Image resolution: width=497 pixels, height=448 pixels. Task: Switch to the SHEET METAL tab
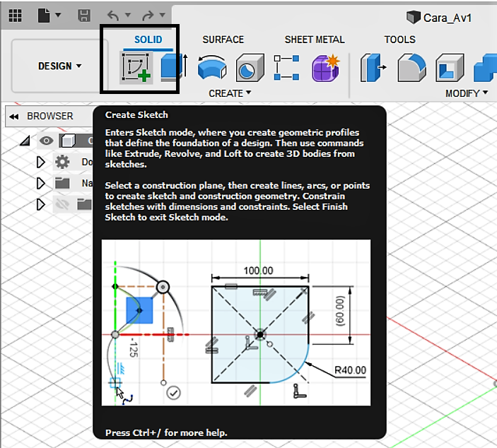[x=315, y=40]
